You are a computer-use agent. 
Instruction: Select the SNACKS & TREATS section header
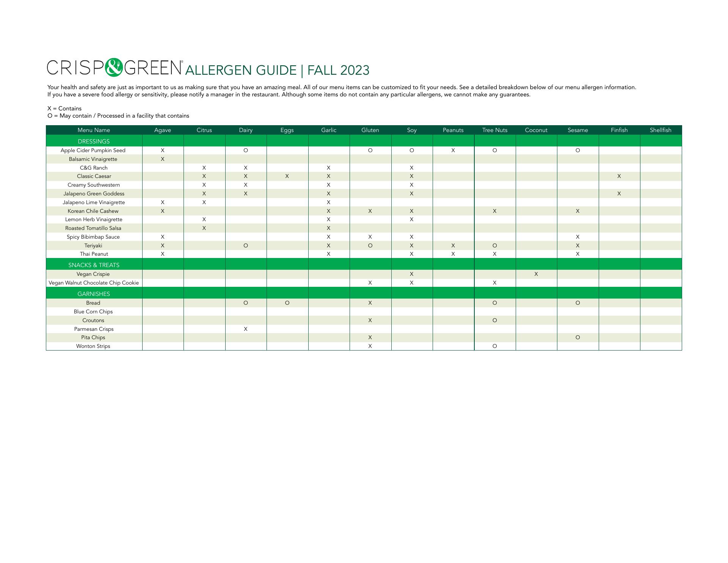tap(94, 265)
